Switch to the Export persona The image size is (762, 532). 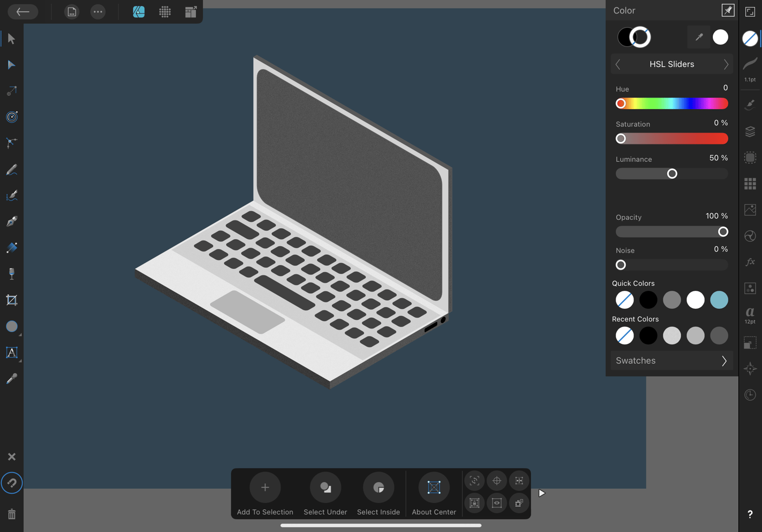point(191,11)
